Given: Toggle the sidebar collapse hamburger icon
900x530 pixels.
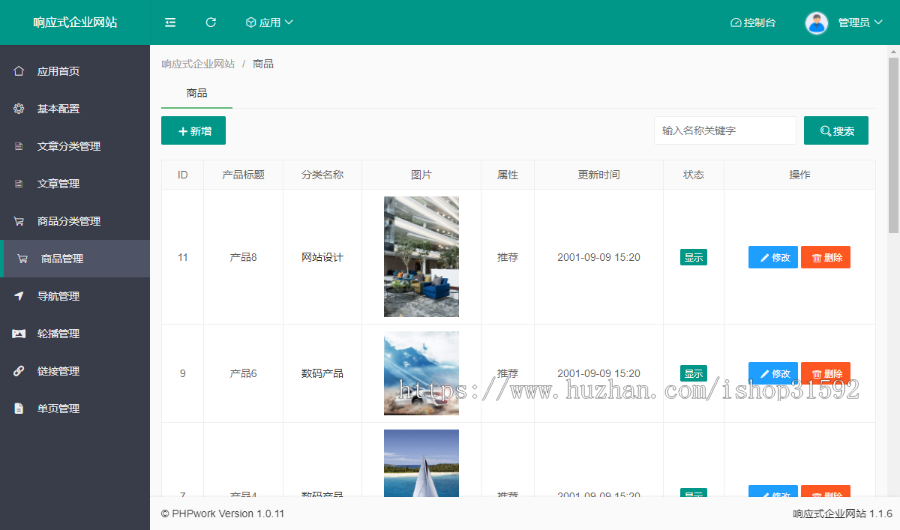Looking at the screenshot, I should coord(170,22).
